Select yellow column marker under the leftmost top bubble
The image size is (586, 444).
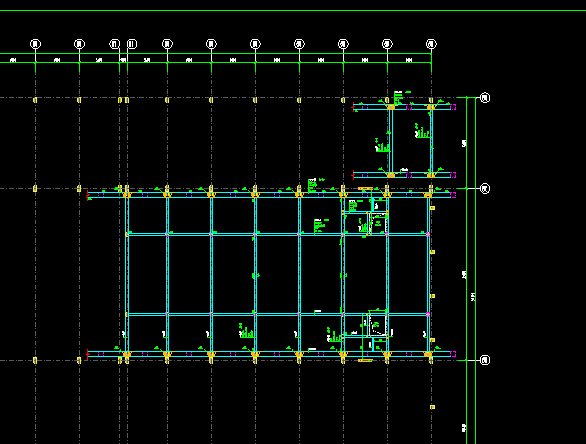click(x=35, y=100)
